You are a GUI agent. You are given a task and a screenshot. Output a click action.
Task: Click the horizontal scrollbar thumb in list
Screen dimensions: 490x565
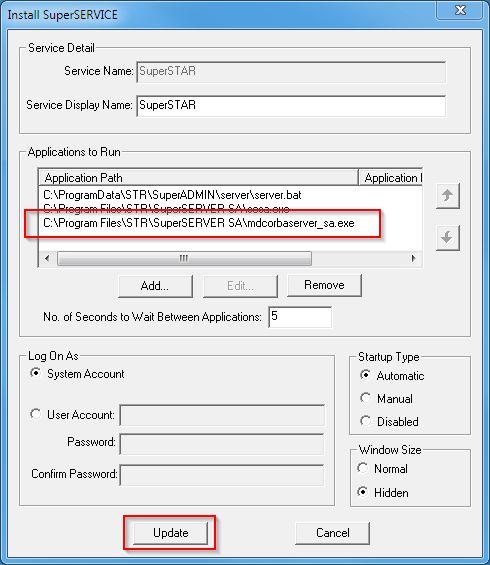pyautogui.click(x=184, y=258)
